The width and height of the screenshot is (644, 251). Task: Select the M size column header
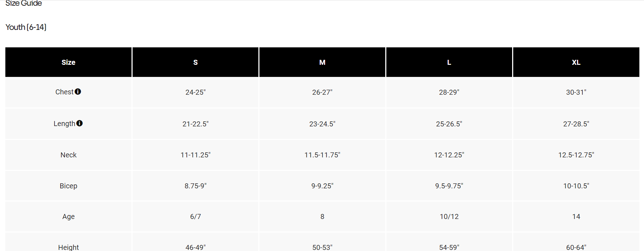click(322, 62)
